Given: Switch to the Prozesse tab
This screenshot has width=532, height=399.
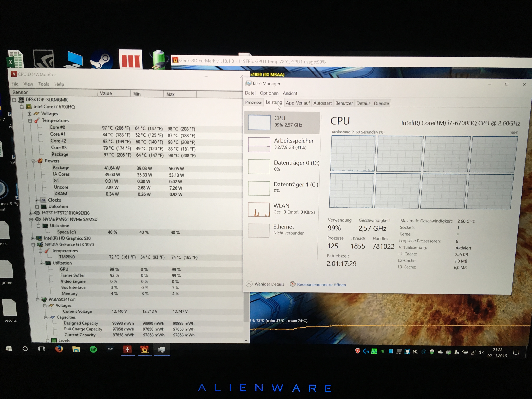Looking at the screenshot, I should 253,103.
